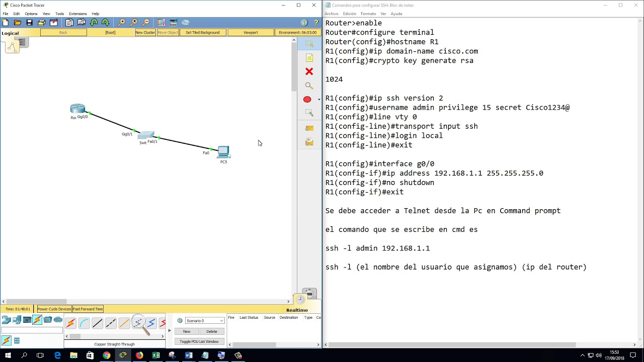Image resolution: width=644 pixels, height=362 pixels.
Task: Zoom out of the workspace
Action: point(146,23)
